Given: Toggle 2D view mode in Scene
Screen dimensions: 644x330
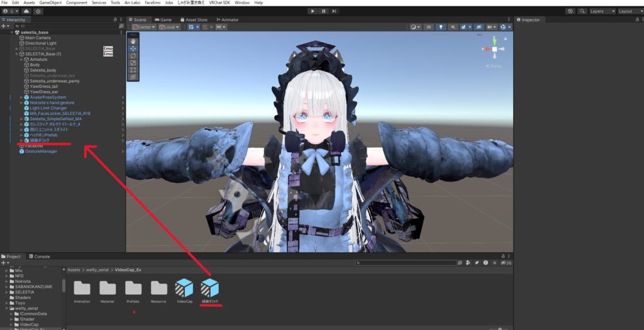Looking at the screenshot, I should tap(428, 27).
